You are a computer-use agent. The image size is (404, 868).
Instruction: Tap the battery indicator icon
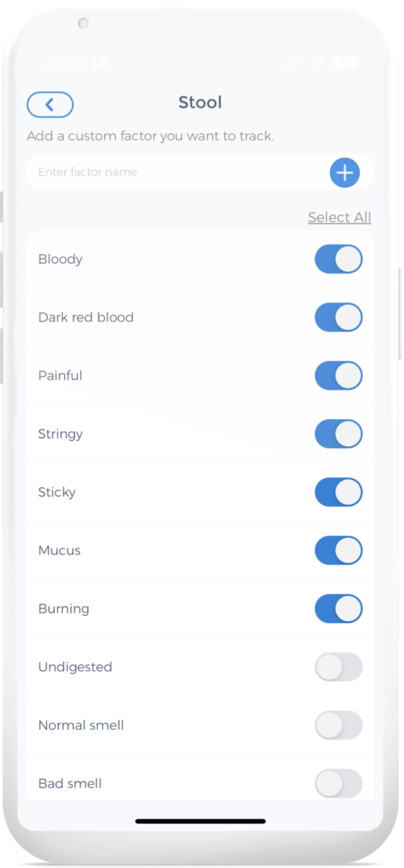[x=345, y=63]
